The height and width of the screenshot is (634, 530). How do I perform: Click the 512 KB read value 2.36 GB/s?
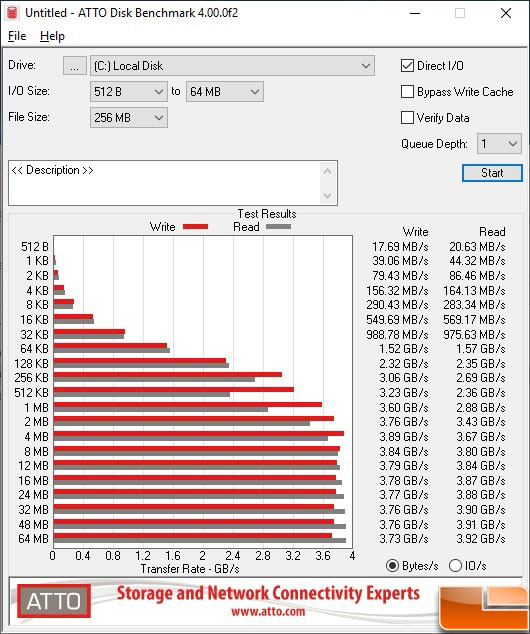pyautogui.click(x=481, y=393)
